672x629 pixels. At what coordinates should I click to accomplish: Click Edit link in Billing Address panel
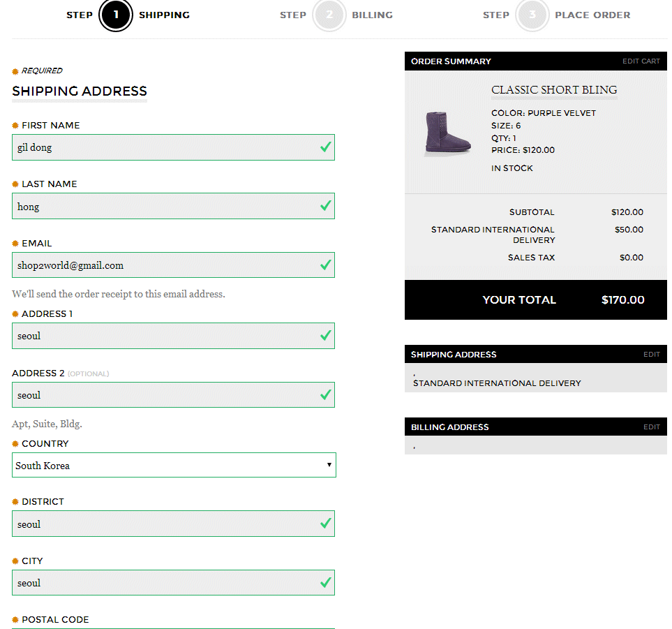point(651,427)
